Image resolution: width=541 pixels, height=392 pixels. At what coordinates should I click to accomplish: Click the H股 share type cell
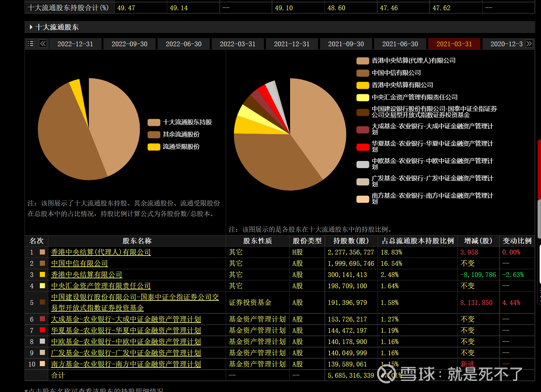[297, 252]
